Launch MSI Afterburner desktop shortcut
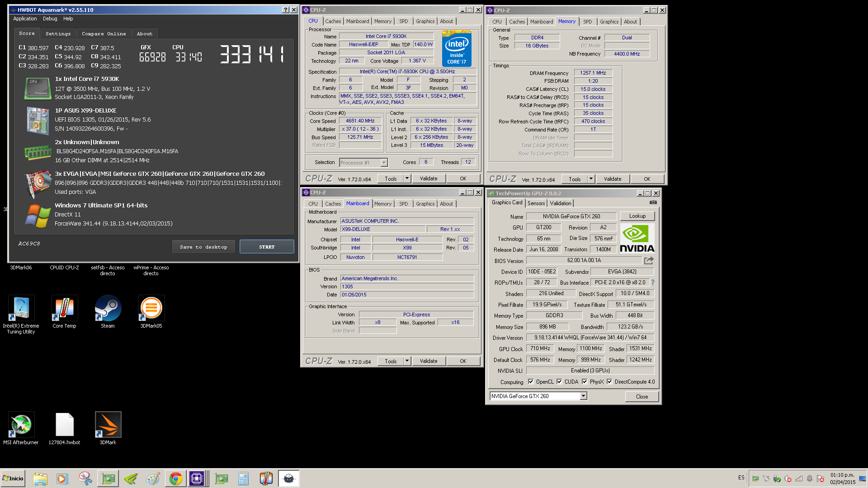The height and width of the screenshot is (488, 868). 21,428
